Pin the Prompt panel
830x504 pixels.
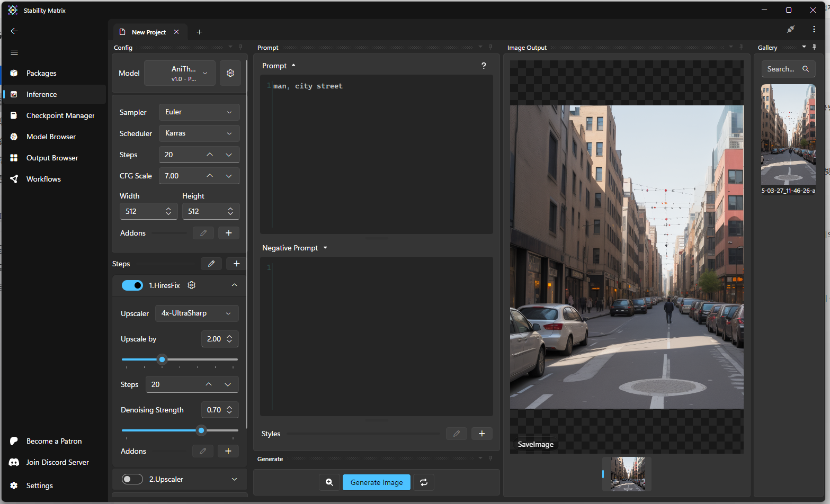(x=490, y=47)
